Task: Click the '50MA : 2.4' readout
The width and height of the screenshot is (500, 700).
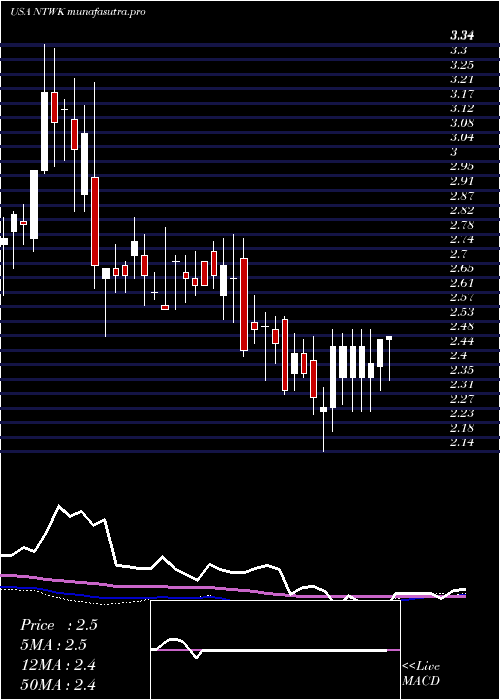Action: point(58,684)
